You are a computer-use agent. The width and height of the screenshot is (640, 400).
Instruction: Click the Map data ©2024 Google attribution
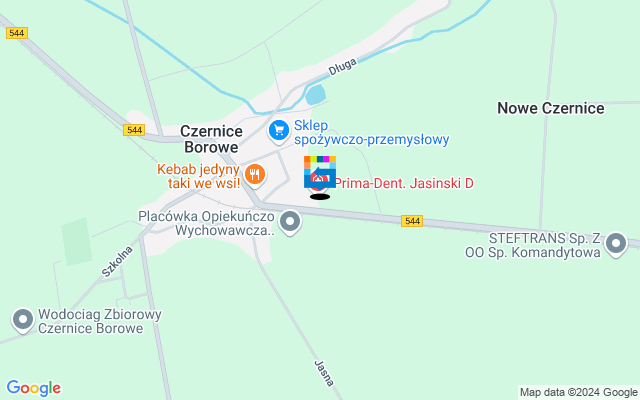[578, 393]
